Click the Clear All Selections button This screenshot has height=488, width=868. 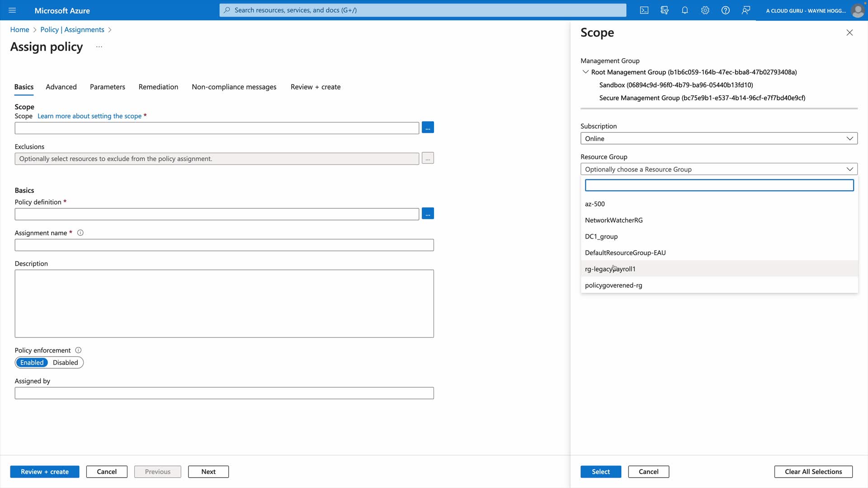coord(813,471)
